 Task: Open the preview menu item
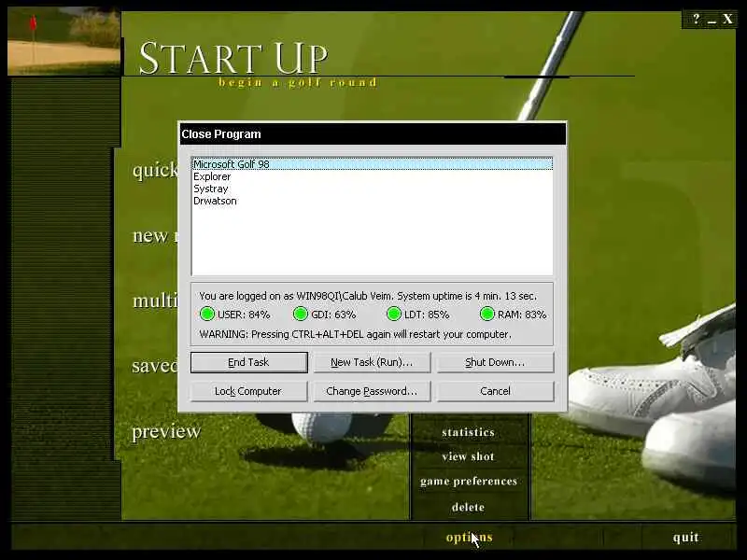pos(166,432)
